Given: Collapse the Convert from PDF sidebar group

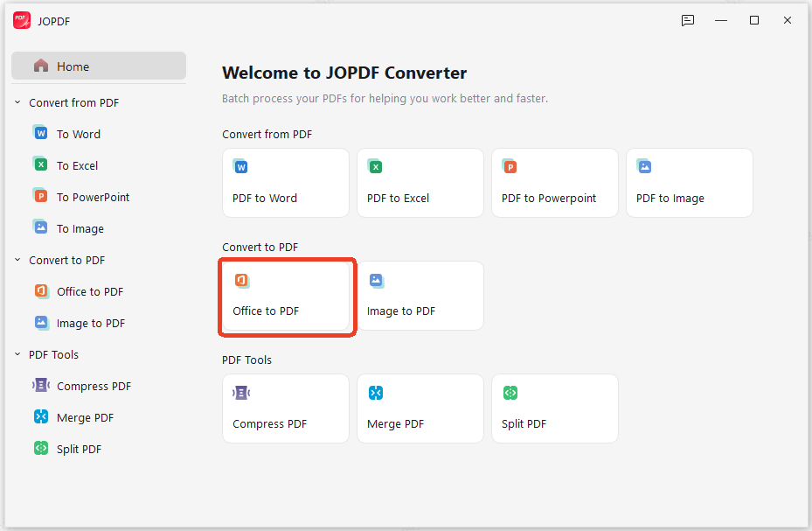Looking at the screenshot, I should [17, 102].
